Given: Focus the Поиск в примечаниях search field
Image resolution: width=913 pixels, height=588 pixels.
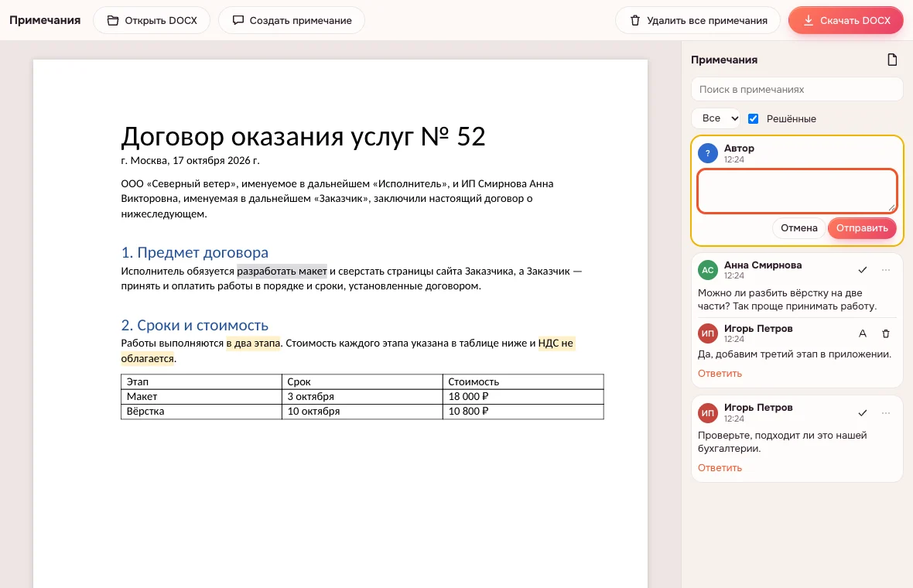Looking at the screenshot, I should coord(796,90).
